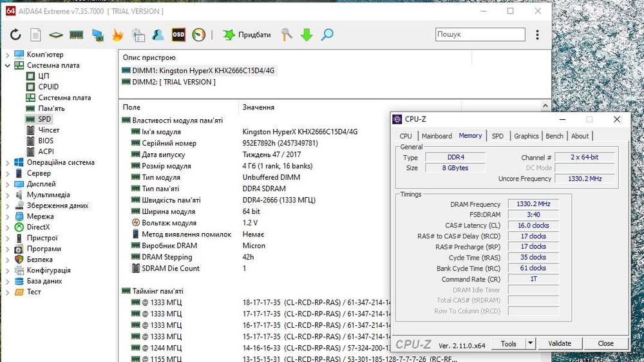Image resolution: width=644 pixels, height=362 pixels.
Task: Expand the DirectX tree node
Action: [7, 227]
